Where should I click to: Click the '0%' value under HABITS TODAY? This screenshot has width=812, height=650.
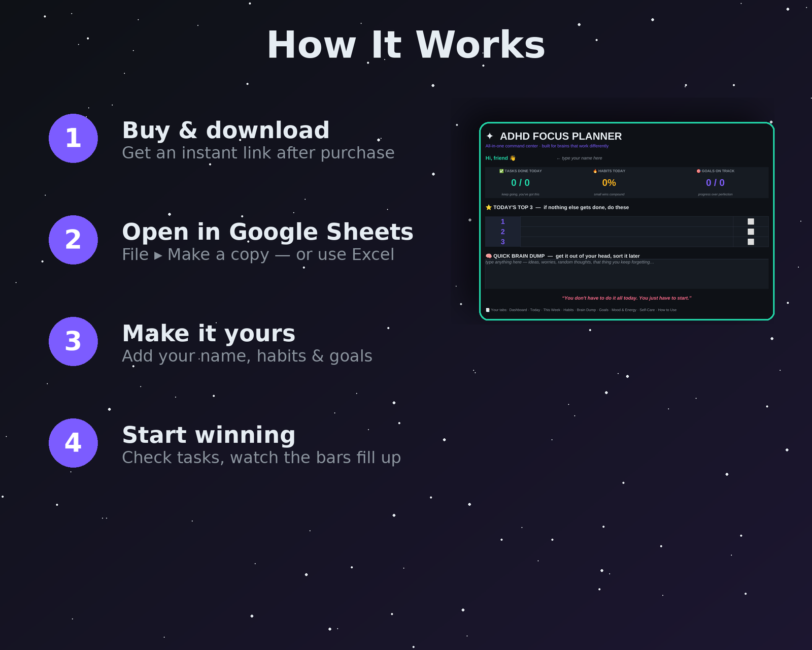(x=609, y=183)
